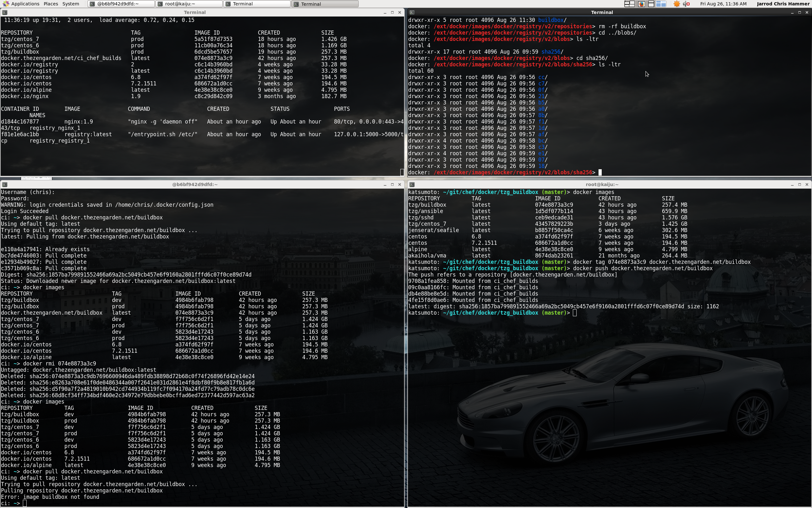Open window menu icon of root@kaiju window
The height and width of the screenshot is (508, 812).
(412, 184)
